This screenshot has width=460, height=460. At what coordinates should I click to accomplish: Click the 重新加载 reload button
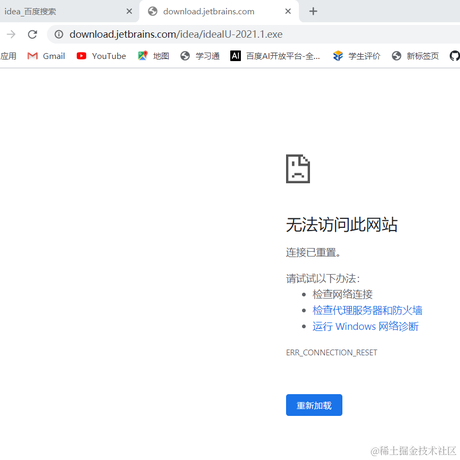tap(314, 405)
